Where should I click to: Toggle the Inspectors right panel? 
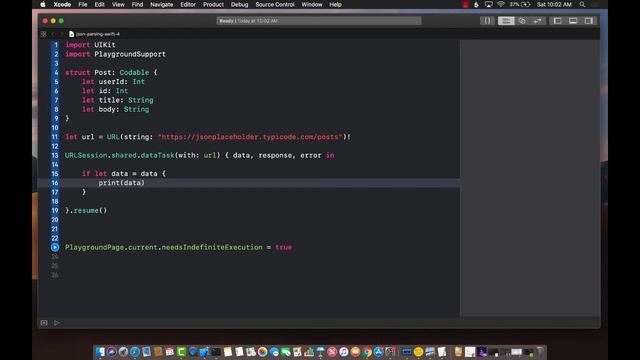(589, 21)
